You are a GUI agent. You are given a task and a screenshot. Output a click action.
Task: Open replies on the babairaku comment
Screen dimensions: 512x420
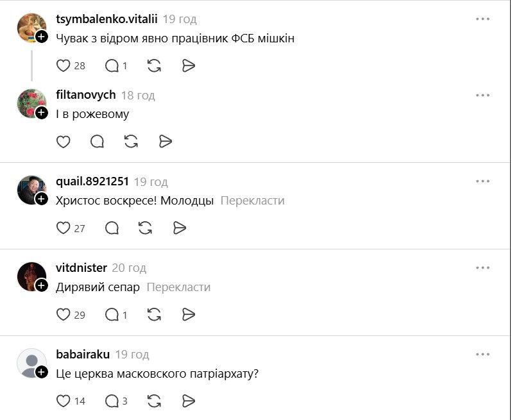[x=112, y=401]
